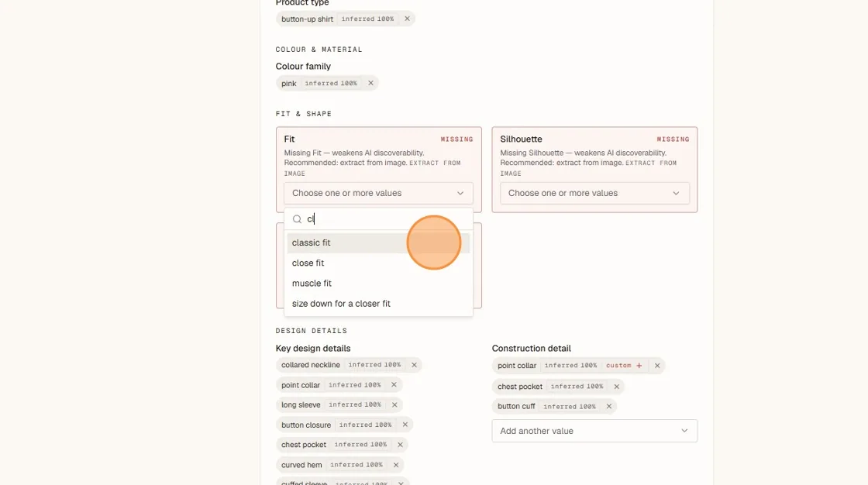
Task: Remove the button cuff tag
Action: coord(608,407)
